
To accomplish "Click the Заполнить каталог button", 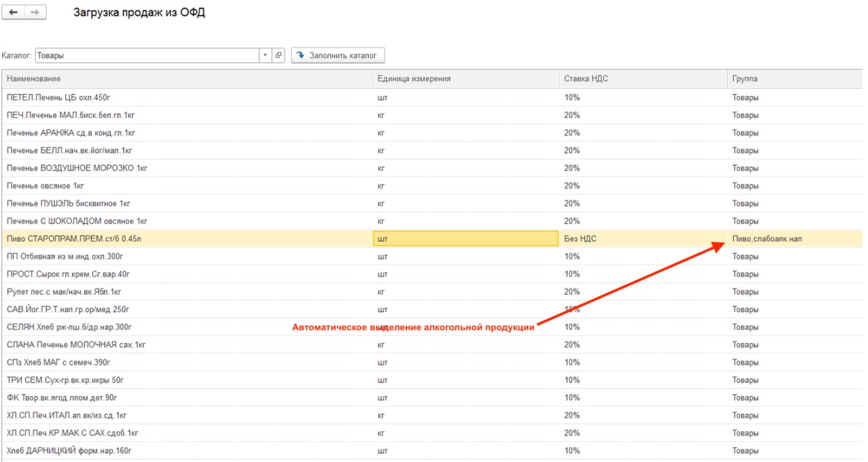I will [338, 55].
